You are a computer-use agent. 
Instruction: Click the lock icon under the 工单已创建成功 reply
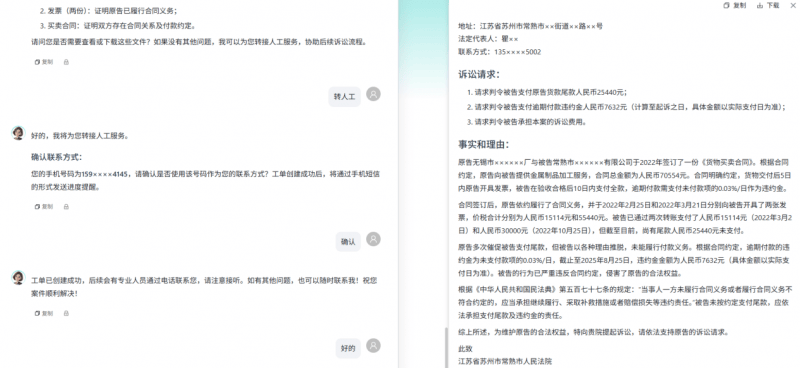[x=66, y=313]
